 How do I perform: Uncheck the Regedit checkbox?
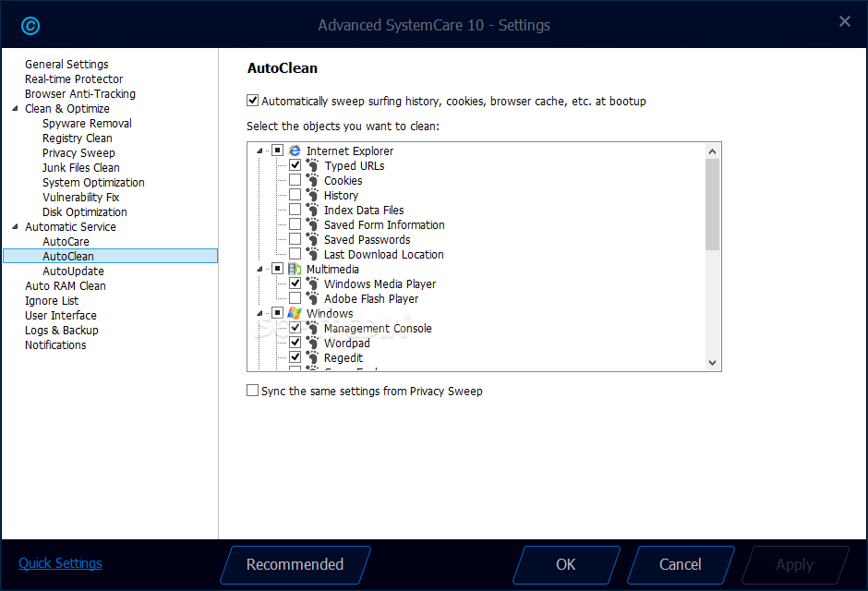(295, 357)
